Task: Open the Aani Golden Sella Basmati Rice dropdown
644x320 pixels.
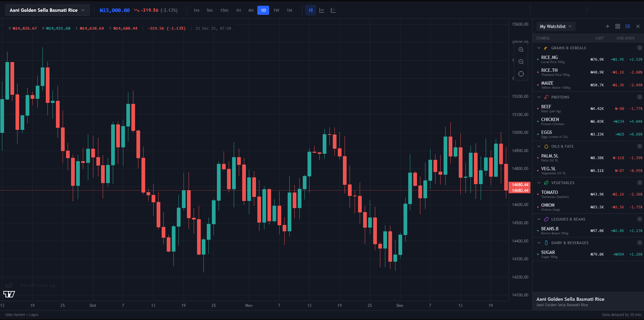Action: point(47,10)
